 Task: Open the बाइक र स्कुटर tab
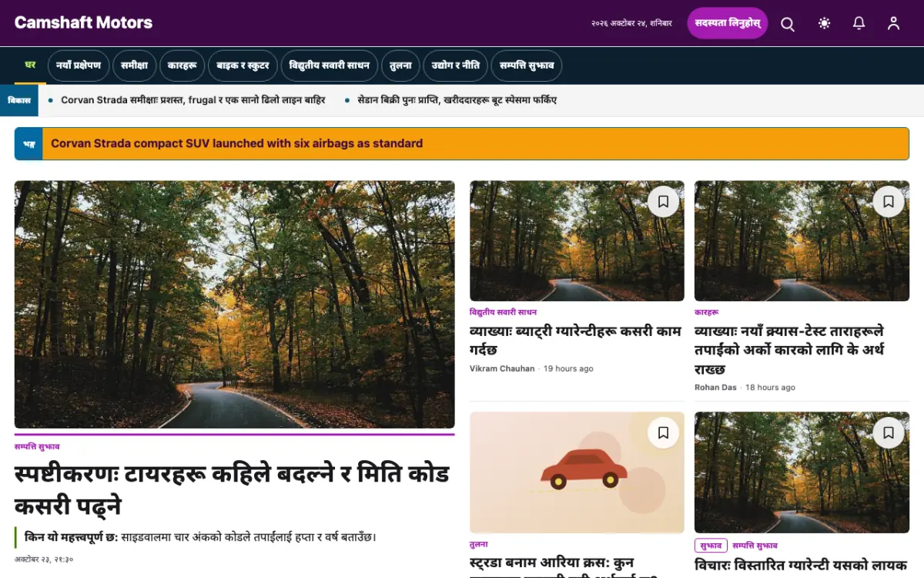243,66
